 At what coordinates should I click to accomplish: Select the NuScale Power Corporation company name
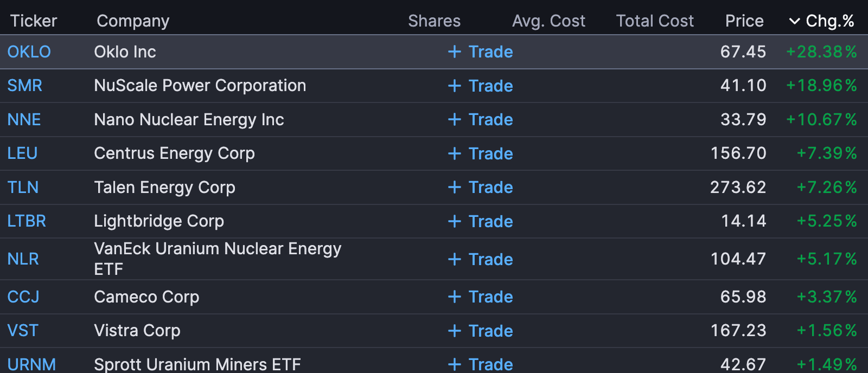click(x=200, y=86)
